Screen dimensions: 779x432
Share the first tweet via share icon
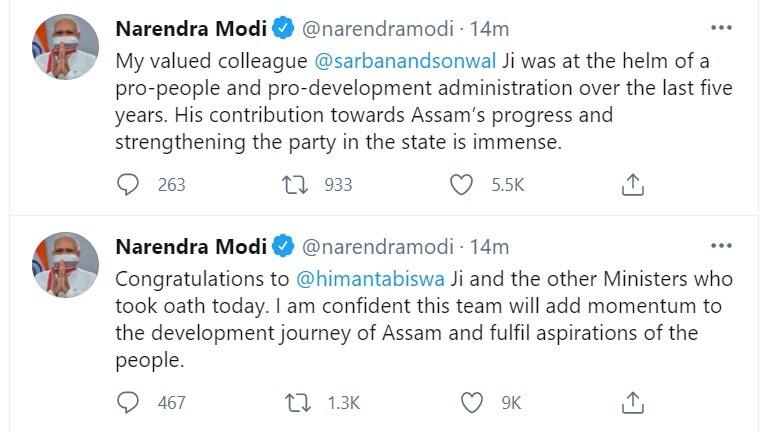click(x=631, y=185)
